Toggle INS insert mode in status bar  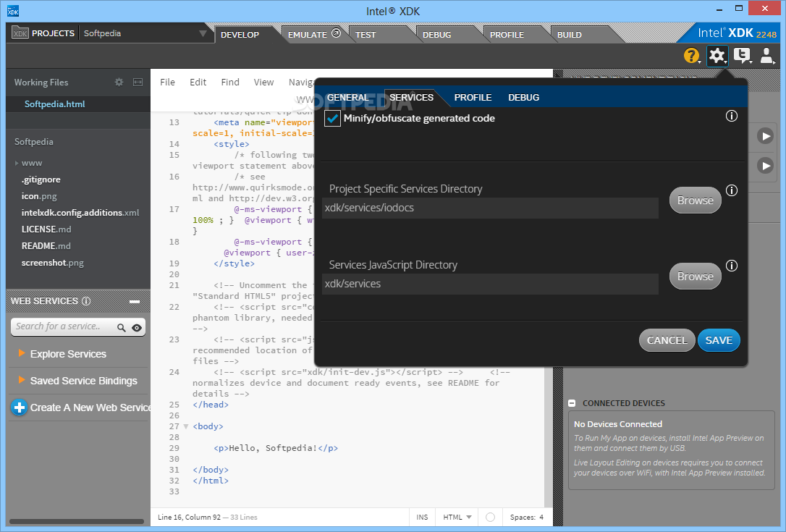422,517
